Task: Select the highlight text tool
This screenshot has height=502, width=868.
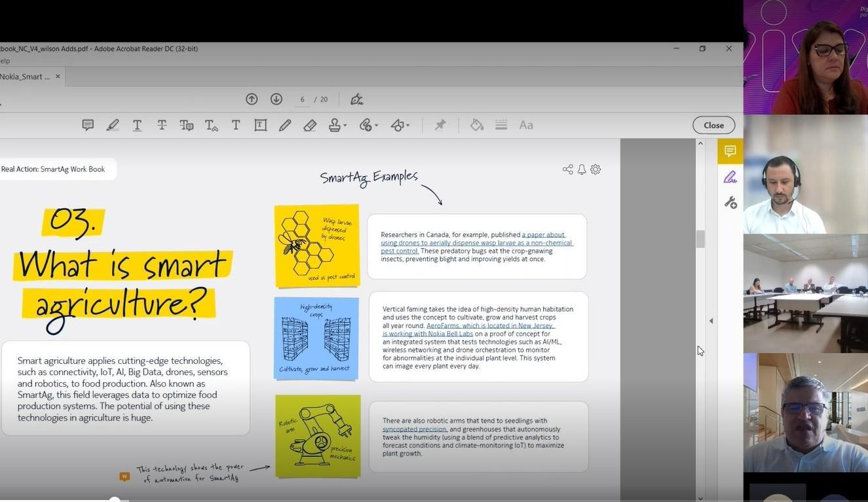Action: (x=113, y=125)
